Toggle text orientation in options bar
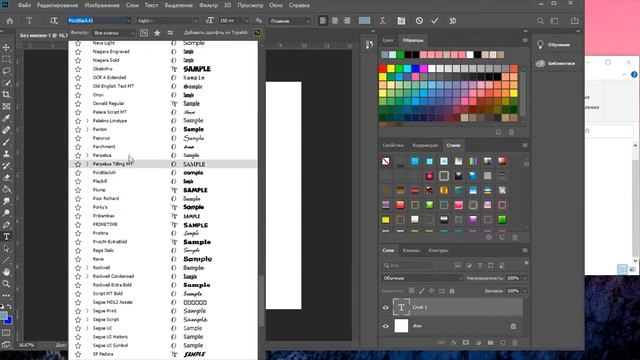The image size is (640, 360). (x=54, y=20)
